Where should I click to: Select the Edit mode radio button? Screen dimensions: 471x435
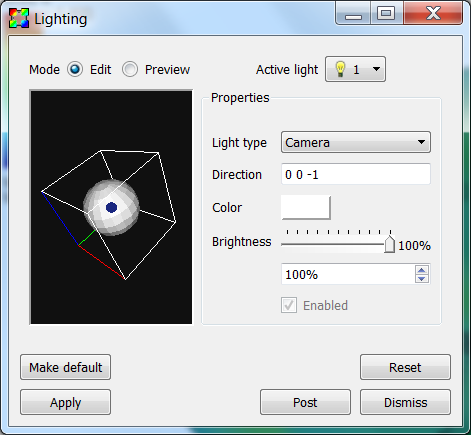click(75, 69)
